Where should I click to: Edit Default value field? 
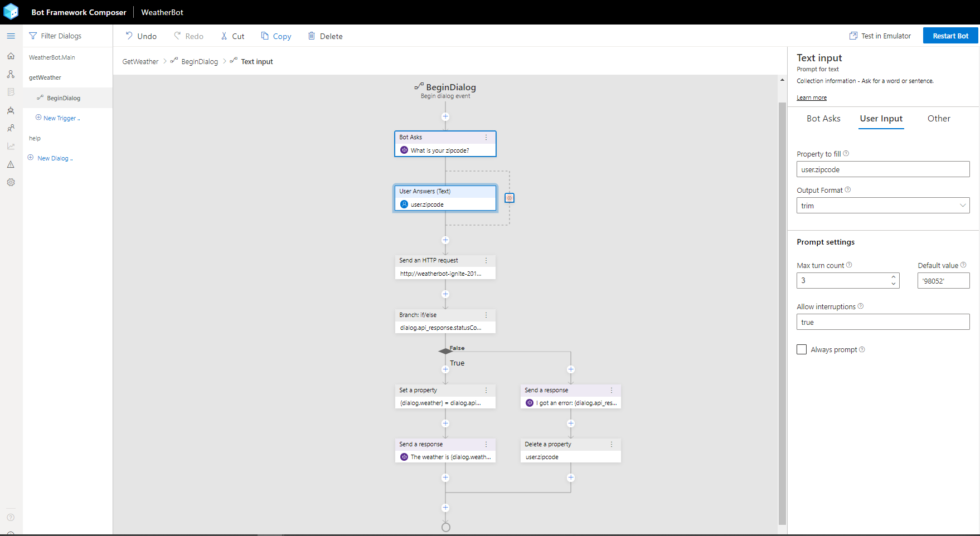(x=943, y=281)
